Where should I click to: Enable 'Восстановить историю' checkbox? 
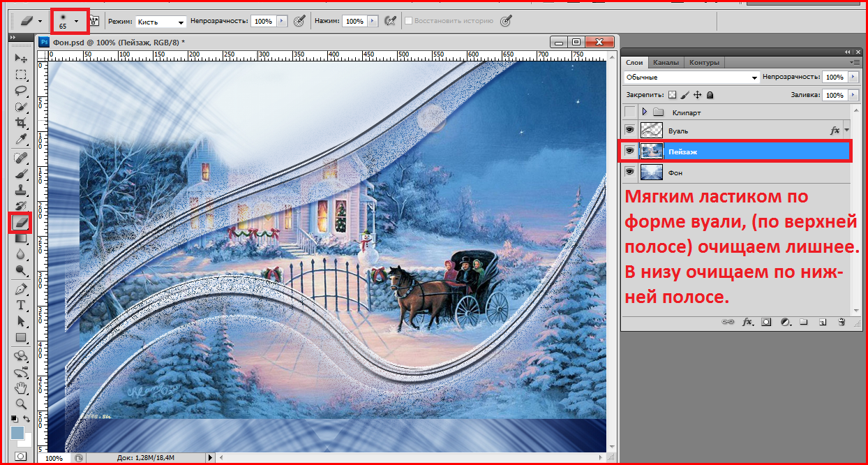tap(409, 21)
